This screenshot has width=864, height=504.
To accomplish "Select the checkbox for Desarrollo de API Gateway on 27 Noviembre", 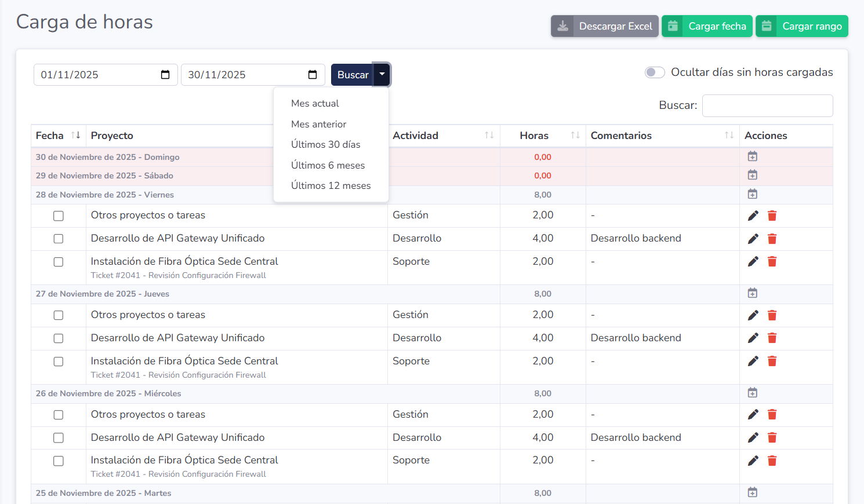I will (58, 338).
